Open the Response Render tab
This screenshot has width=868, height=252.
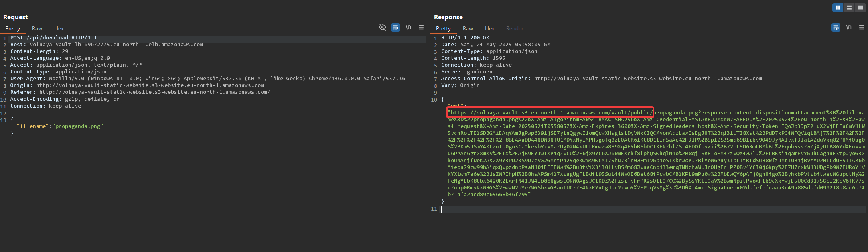coord(515,28)
